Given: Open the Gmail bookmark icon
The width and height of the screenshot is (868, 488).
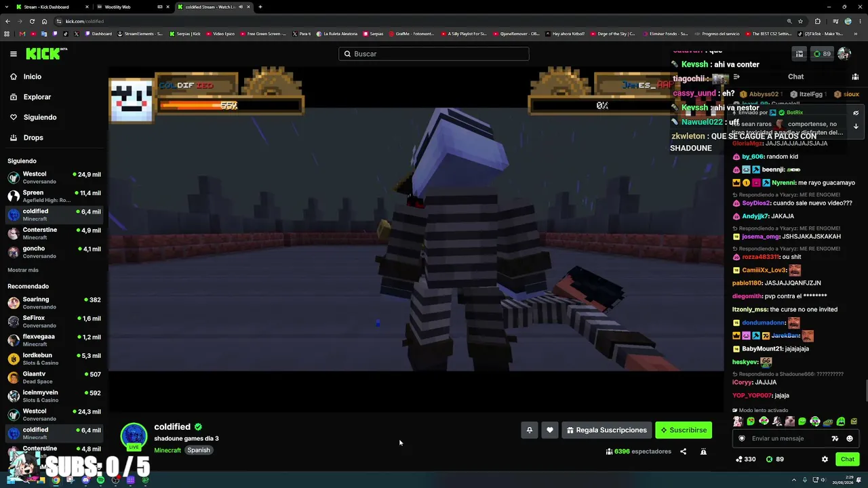Looking at the screenshot, I should 22,33.
